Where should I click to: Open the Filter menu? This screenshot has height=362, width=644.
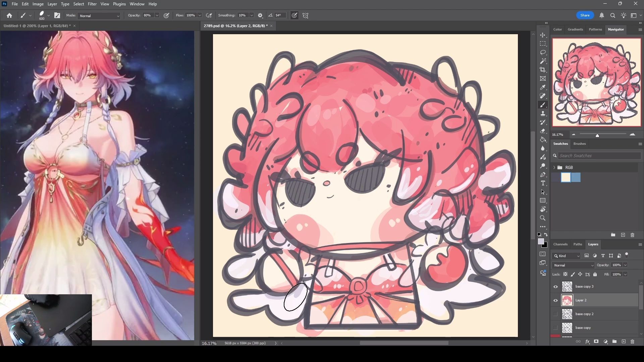[x=92, y=4]
